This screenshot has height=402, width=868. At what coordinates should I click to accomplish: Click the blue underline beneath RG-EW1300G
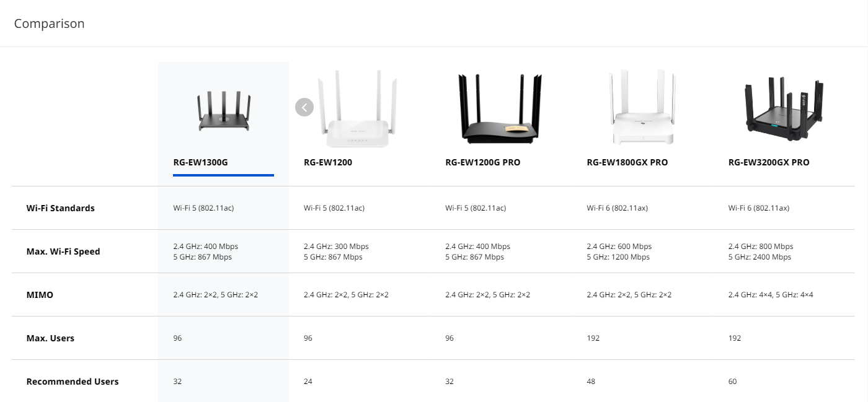pyautogui.click(x=223, y=175)
